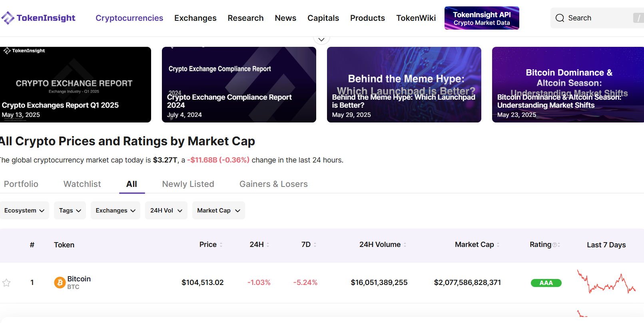Image resolution: width=644 pixels, height=323 pixels.
Task: Open the Ecosystem filter dropdown
Action: coord(24,211)
